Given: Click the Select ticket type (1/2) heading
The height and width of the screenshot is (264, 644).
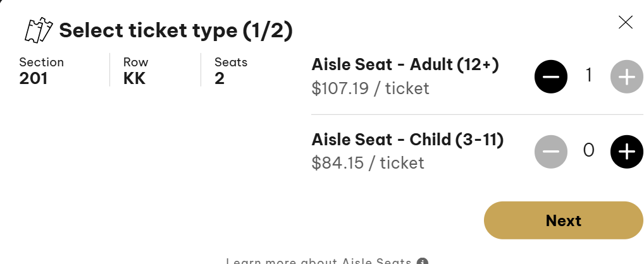Looking at the screenshot, I should click(175, 30).
